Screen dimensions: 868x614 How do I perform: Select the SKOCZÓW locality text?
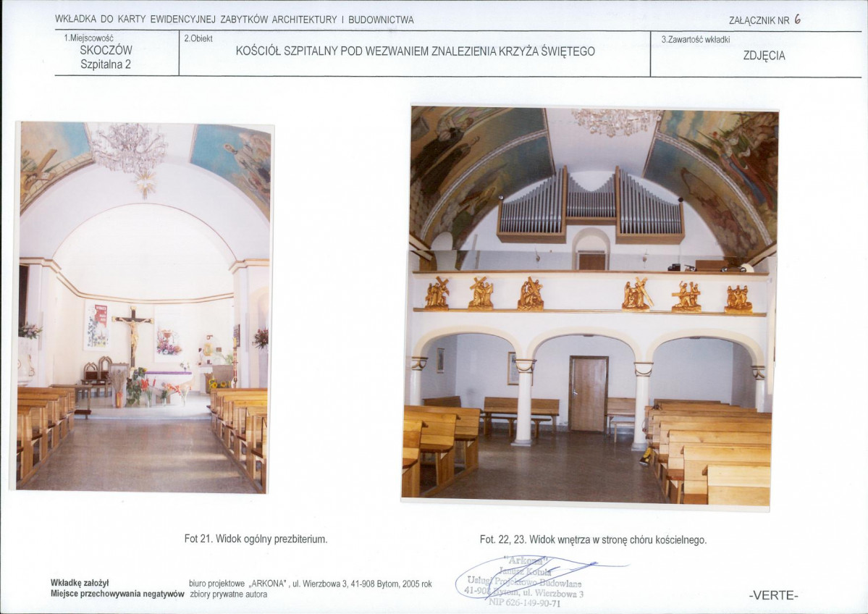[106, 51]
